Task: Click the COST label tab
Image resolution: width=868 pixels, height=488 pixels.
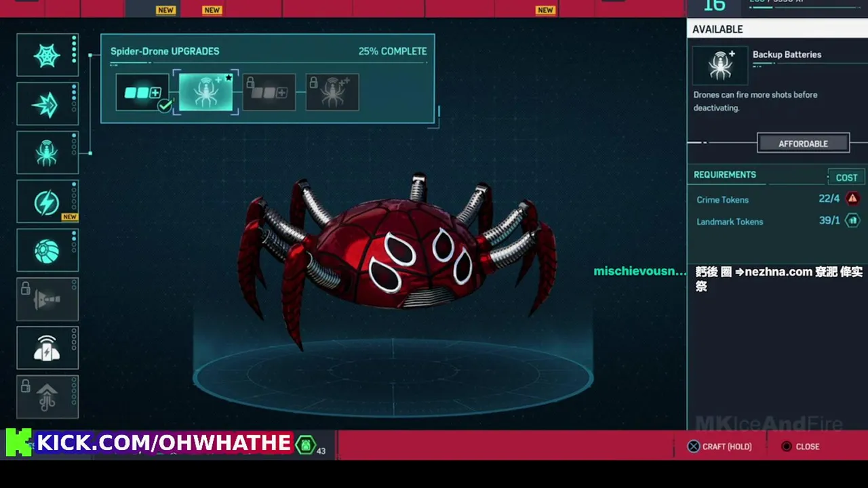Action: coord(846,178)
